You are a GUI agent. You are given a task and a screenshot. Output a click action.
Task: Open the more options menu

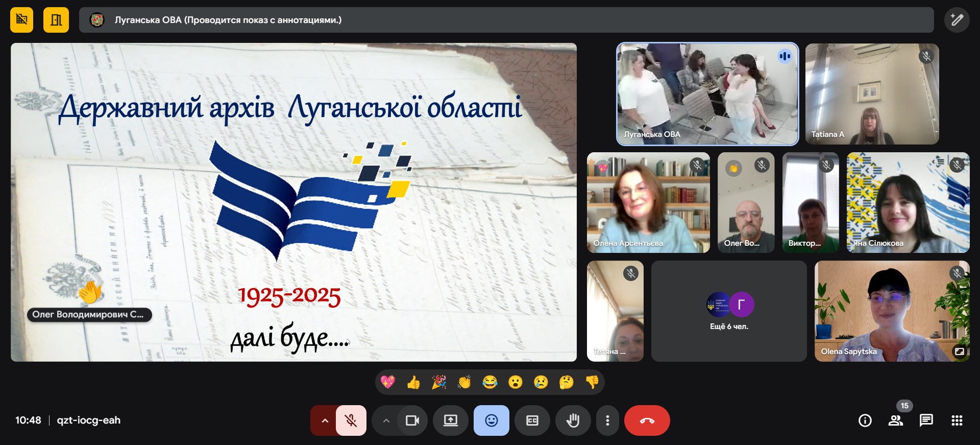click(607, 420)
